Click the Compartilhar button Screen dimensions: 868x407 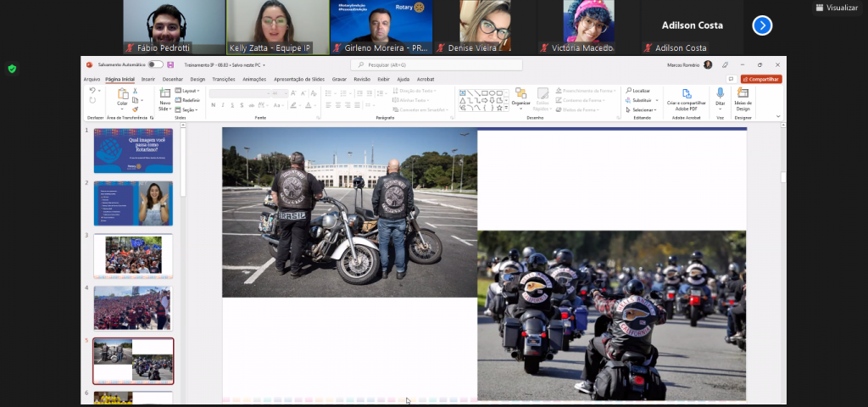[761, 79]
